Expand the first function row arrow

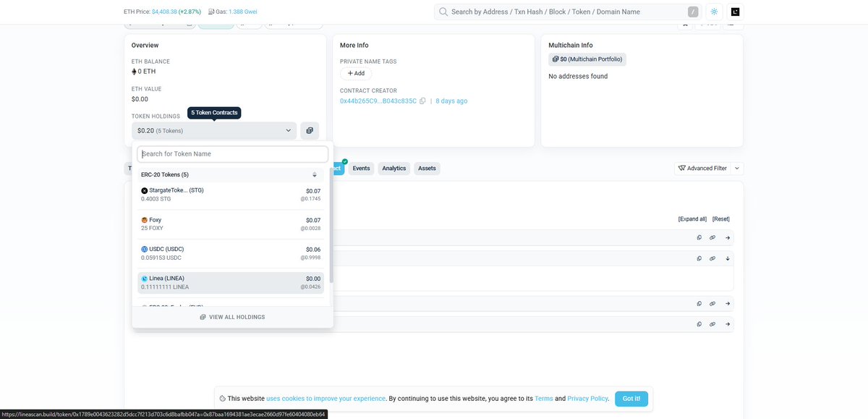click(728, 237)
